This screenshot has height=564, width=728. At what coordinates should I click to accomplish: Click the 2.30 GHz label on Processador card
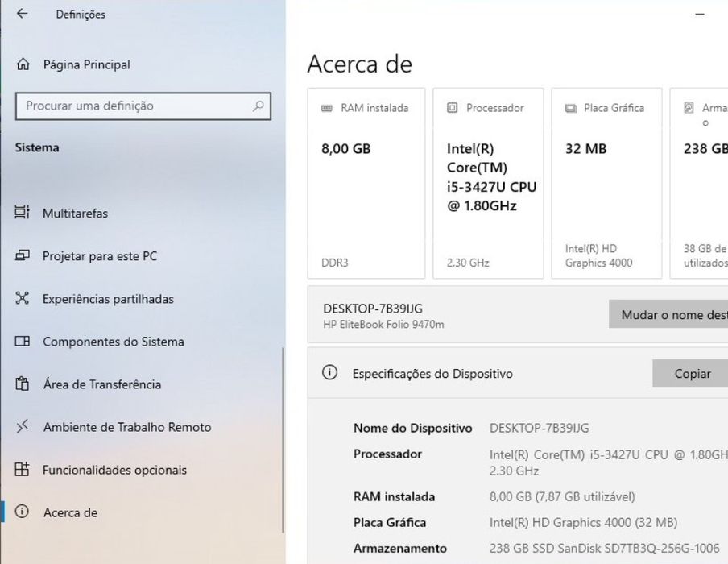click(x=468, y=263)
